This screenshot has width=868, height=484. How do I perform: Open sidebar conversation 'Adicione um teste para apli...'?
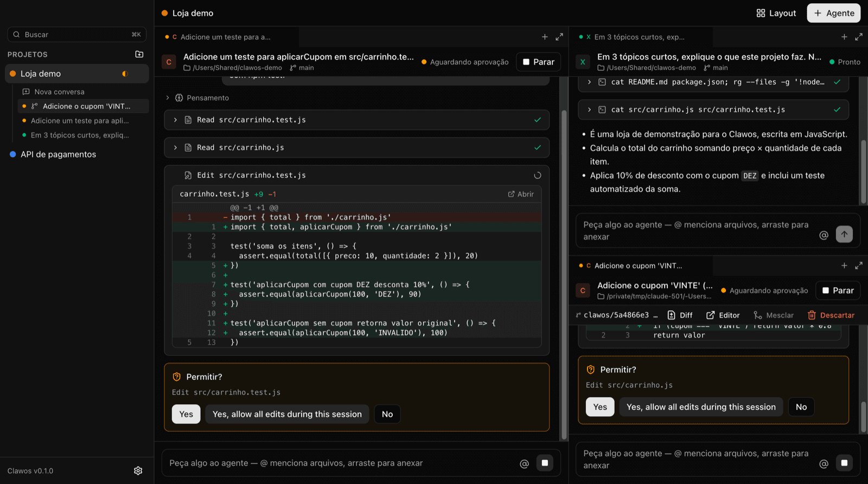(83, 120)
